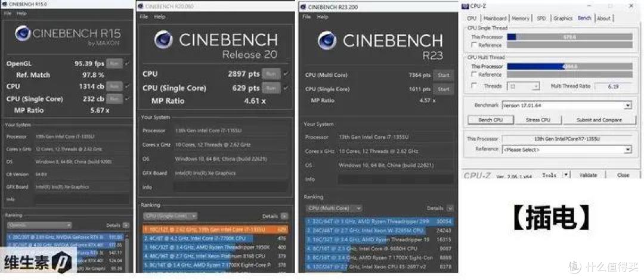Expand the Tools arrow menu in CPU-Z
This screenshot has height=280, width=644.
[566, 175]
